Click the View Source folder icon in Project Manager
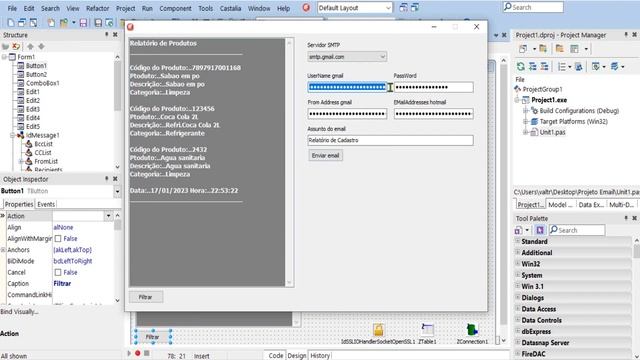The image size is (640, 360). 560,49
